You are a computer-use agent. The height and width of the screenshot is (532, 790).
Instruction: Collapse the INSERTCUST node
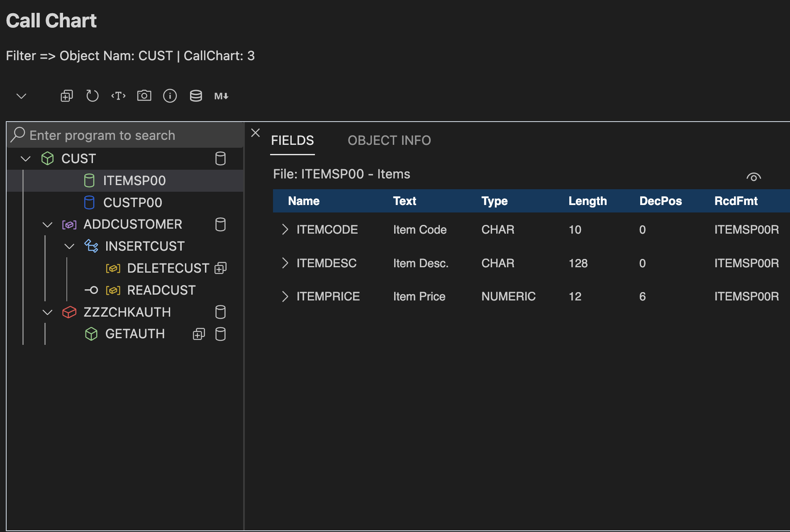(69, 246)
